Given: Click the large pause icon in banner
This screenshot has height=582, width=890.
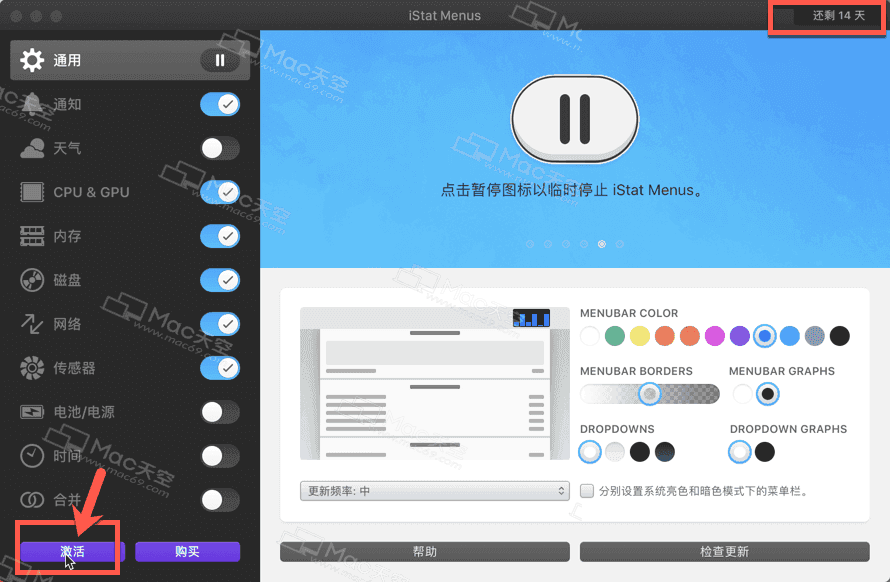Looking at the screenshot, I should (575, 119).
